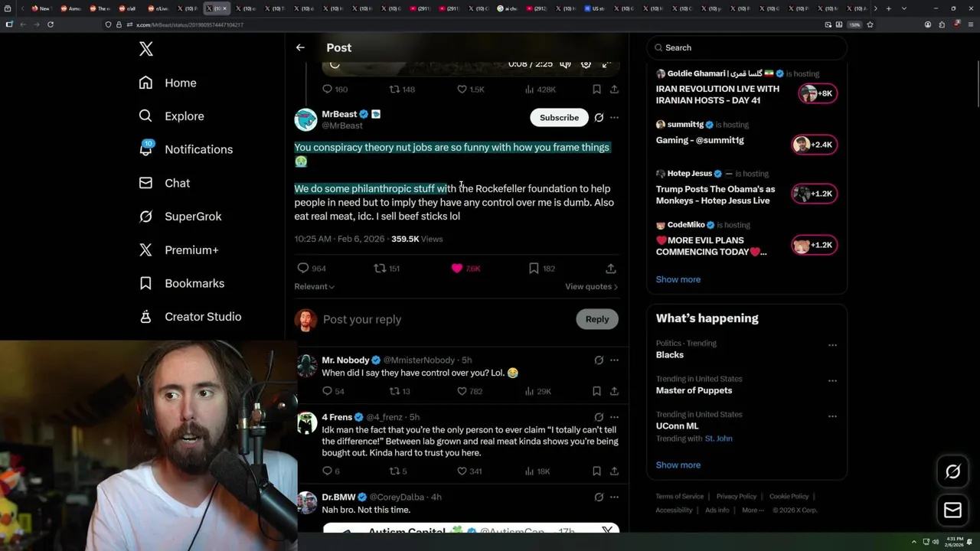
Task: Open Creator Studio in sidebar
Action: click(190, 317)
